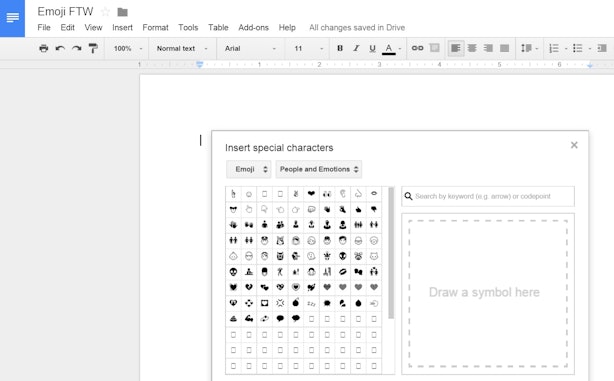
Task: Click the Insert comment icon
Action: 434,48
